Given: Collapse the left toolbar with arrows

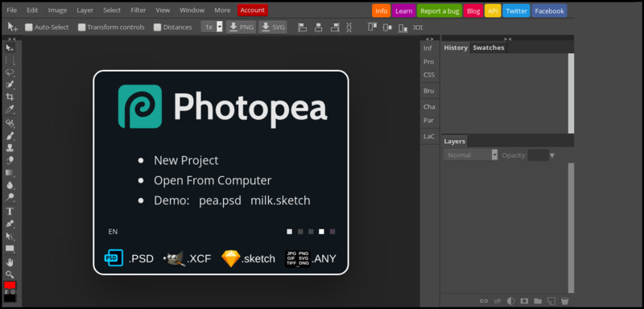Looking at the screenshot, I should (12, 39).
